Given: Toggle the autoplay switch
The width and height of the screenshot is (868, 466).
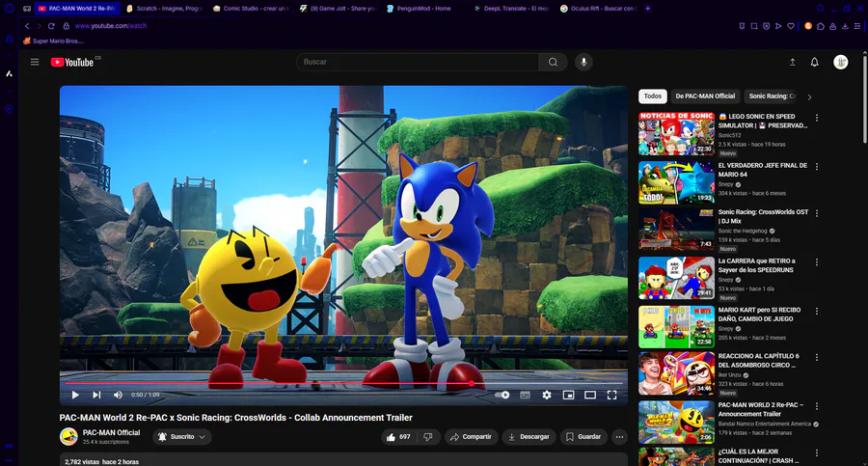Looking at the screenshot, I should coord(502,395).
